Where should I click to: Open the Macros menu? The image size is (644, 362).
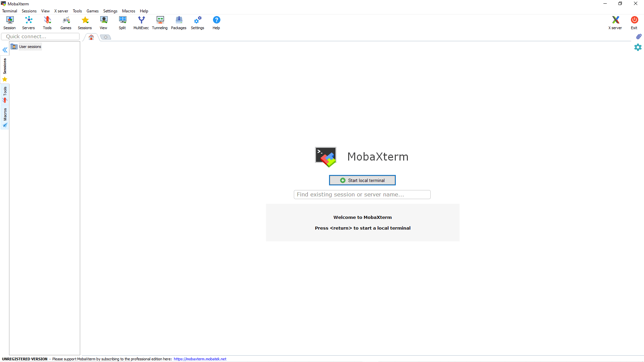point(128,11)
